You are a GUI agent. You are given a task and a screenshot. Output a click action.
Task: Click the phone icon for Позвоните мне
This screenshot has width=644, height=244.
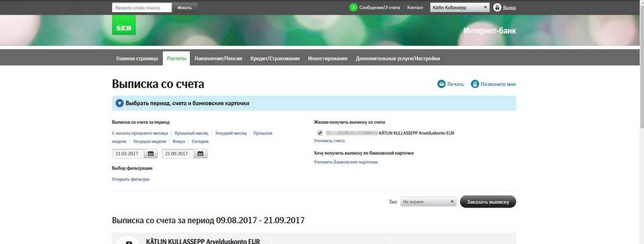click(475, 84)
